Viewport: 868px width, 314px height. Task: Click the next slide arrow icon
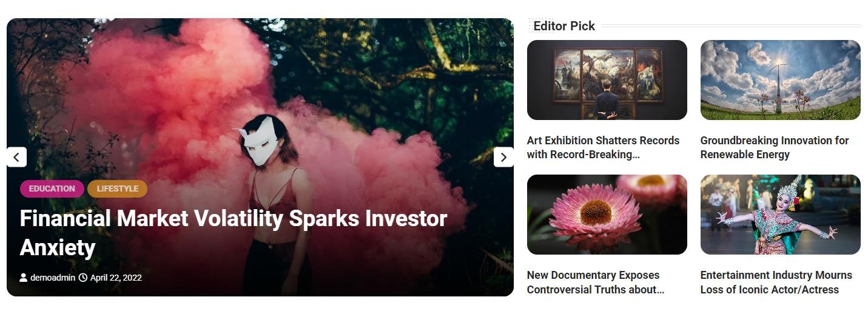503,157
